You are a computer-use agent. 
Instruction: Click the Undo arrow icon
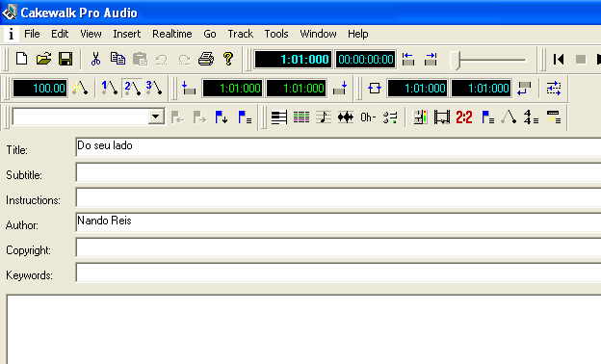pos(162,59)
